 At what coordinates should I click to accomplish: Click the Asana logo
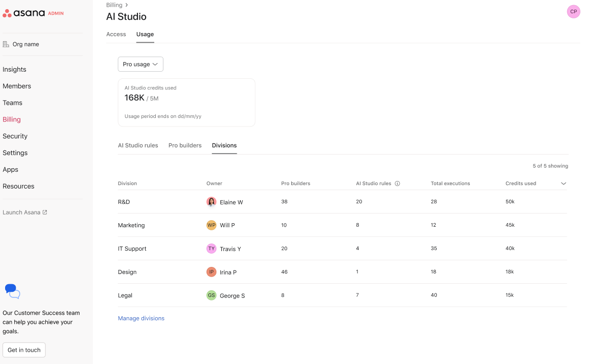click(23, 13)
